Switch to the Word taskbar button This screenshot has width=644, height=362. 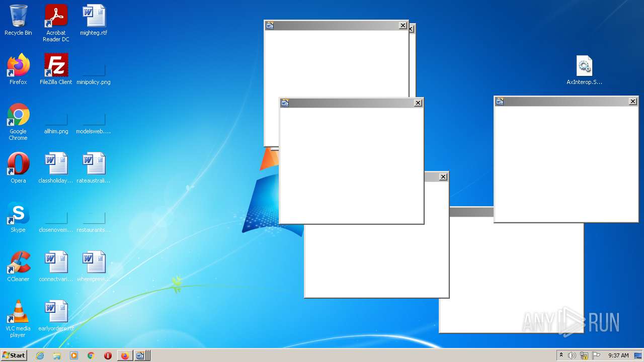[x=142, y=355]
